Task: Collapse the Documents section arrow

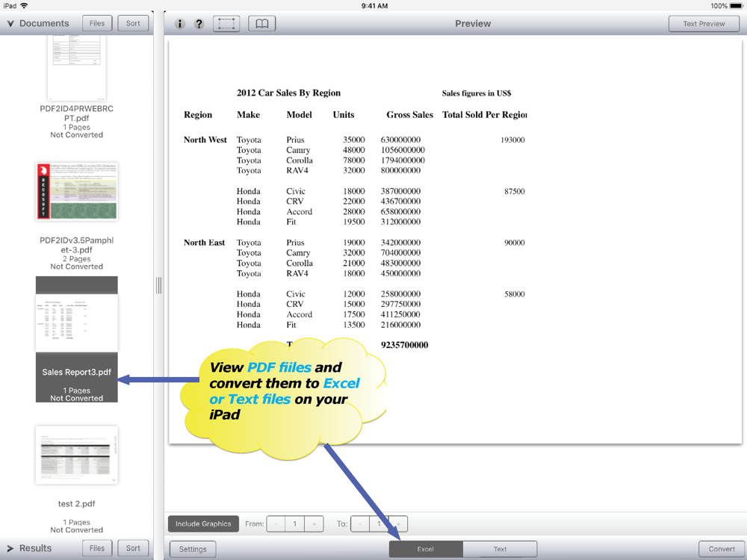Action: click(10, 23)
